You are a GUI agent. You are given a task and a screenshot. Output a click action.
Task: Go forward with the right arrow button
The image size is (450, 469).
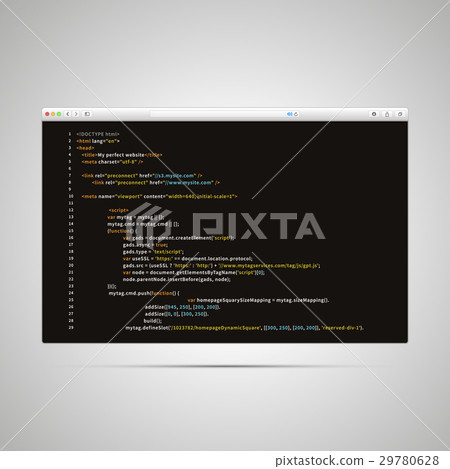[x=76, y=114]
